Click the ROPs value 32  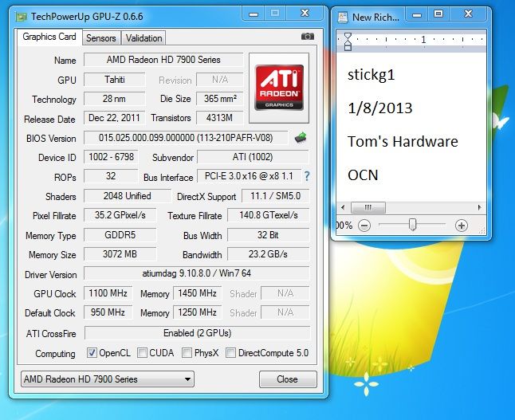111,176
